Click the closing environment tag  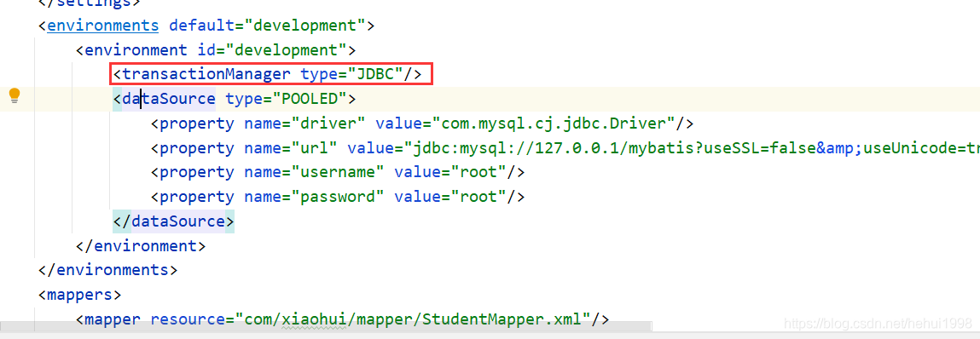pyautogui.click(x=140, y=245)
